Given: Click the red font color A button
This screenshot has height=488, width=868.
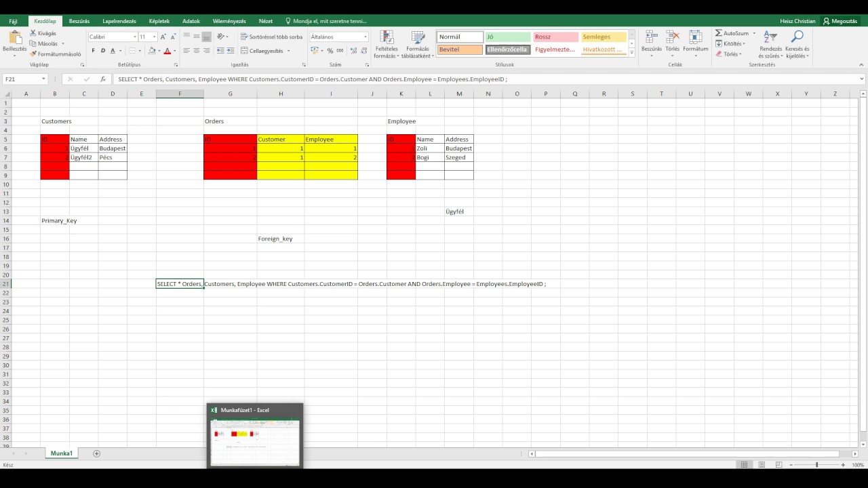Looking at the screenshot, I should click(167, 51).
